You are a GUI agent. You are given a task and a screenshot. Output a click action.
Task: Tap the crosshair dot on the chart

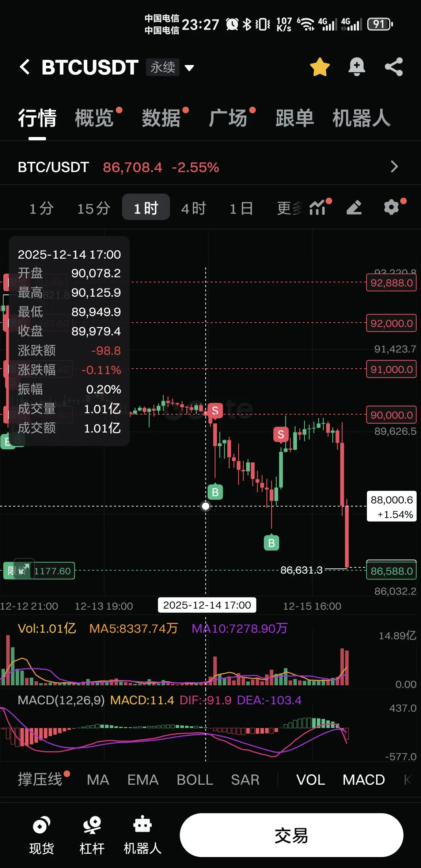coord(206,506)
